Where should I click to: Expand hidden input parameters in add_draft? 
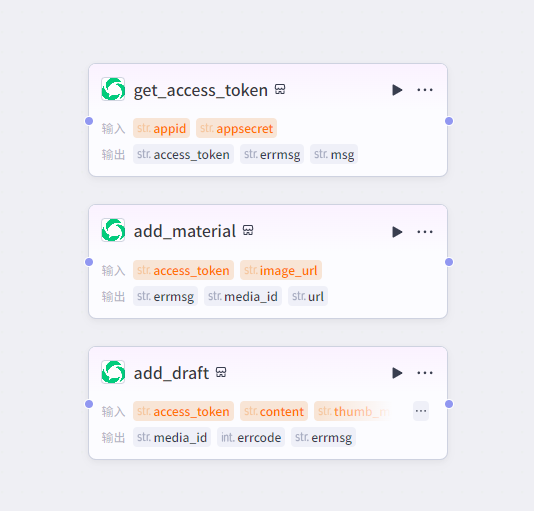pyautogui.click(x=421, y=411)
